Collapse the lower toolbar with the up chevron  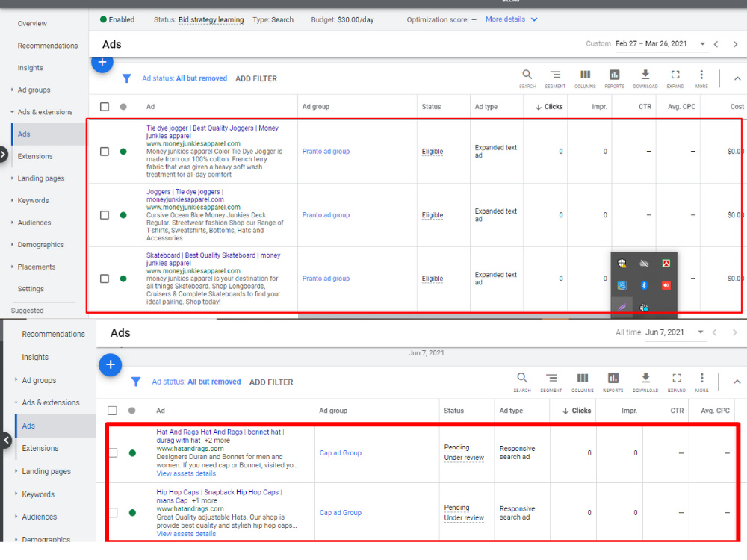[737, 382]
